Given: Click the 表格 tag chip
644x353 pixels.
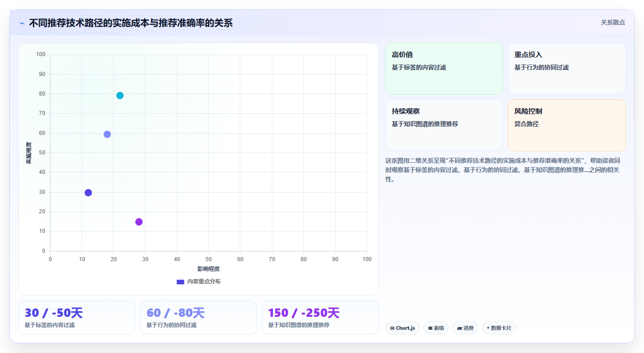Looking at the screenshot, I should [436, 328].
